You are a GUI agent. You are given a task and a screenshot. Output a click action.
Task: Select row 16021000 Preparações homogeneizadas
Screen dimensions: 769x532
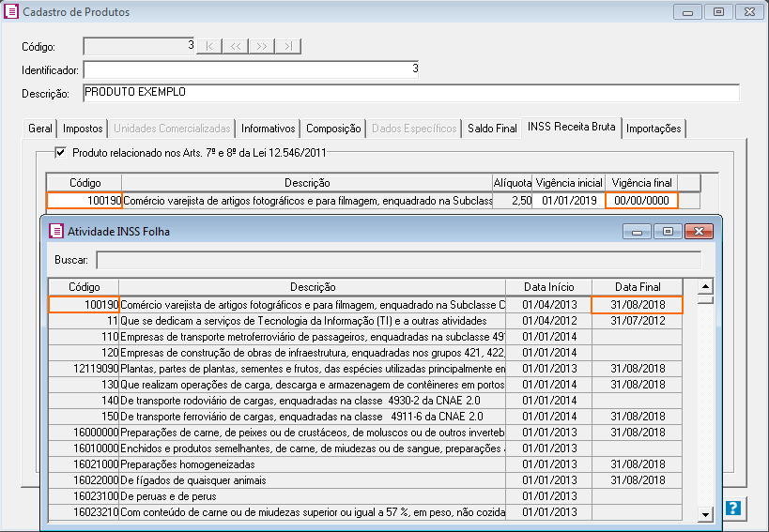tap(365, 464)
